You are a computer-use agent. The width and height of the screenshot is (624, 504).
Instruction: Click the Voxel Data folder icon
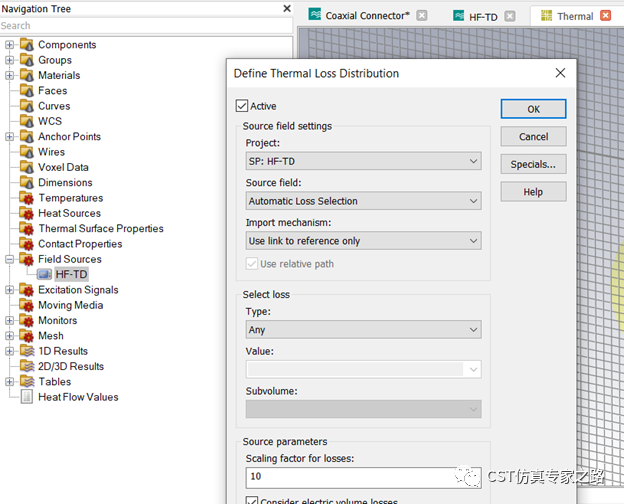[27, 167]
